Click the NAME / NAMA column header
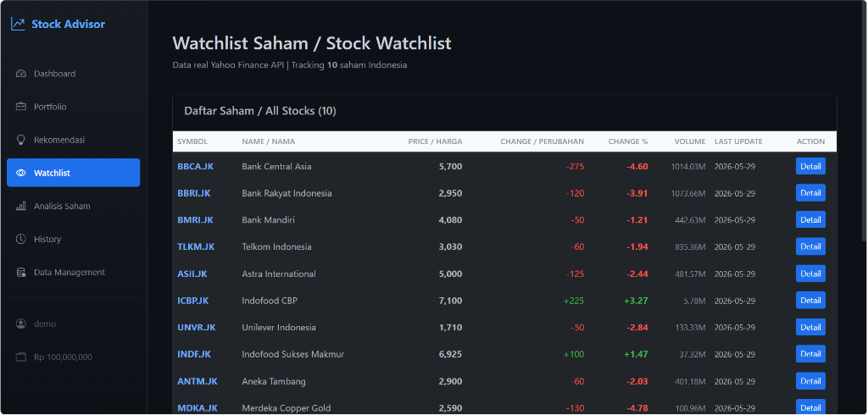Viewport: 868px width, 415px height. pyautogui.click(x=269, y=141)
